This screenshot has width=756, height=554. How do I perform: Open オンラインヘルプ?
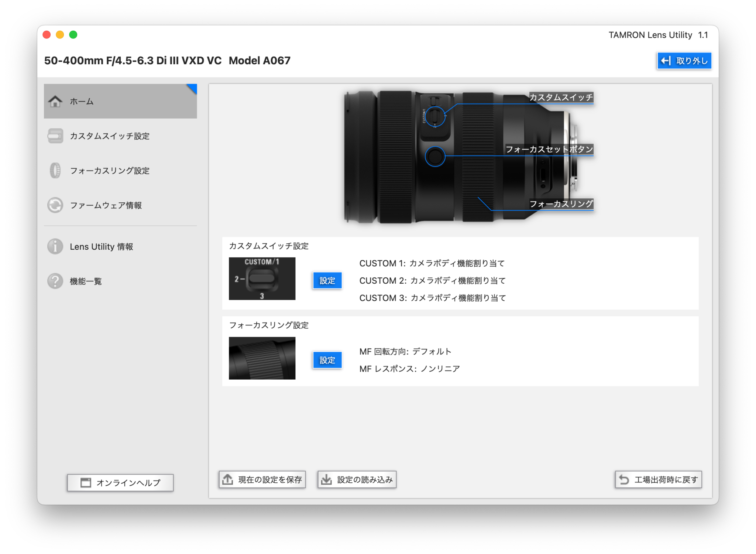120,482
